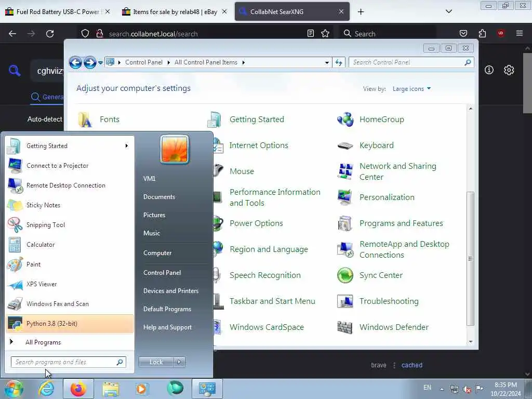Click the Firefox taskbar icon
The height and width of the screenshot is (399, 532).
[x=78, y=389]
